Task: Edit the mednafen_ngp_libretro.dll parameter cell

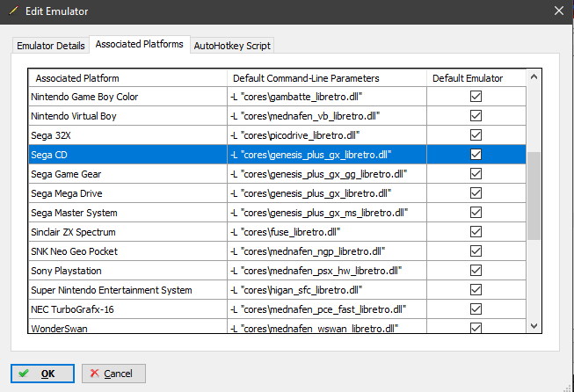Action: pyautogui.click(x=327, y=251)
